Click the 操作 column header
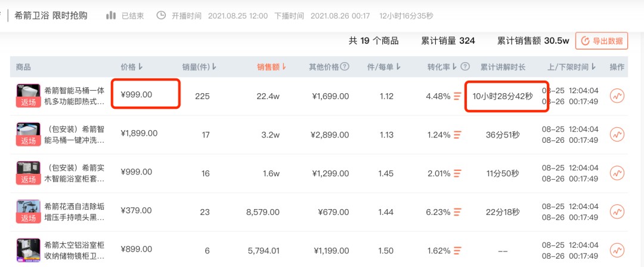The image size is (644, 267). click(x=617, y=67)
